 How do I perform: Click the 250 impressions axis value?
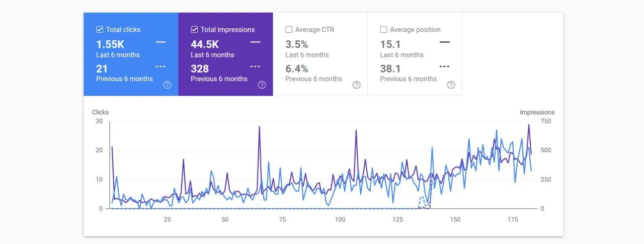pos(546,179)
